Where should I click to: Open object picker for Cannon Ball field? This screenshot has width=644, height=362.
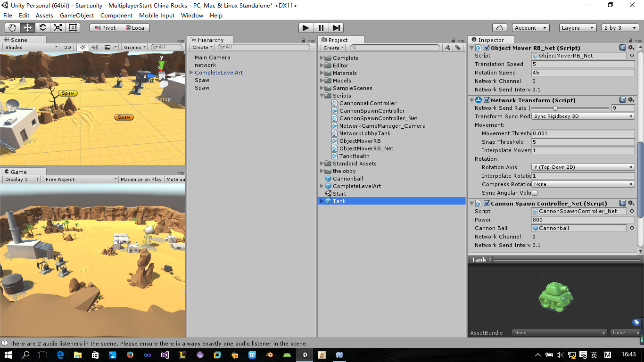click(x=632, y=228)
